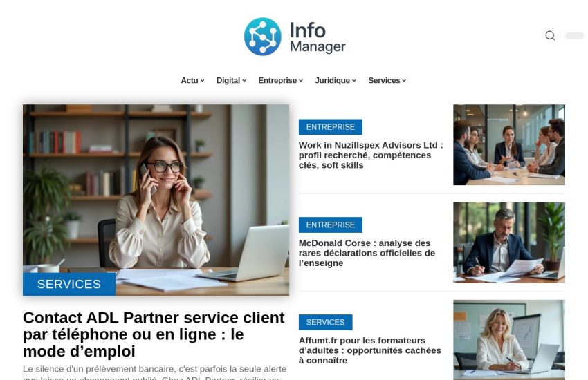Toggle the pill-shaped switch beside search
This screenshot has width=588, height=380.
click(574, 35)
